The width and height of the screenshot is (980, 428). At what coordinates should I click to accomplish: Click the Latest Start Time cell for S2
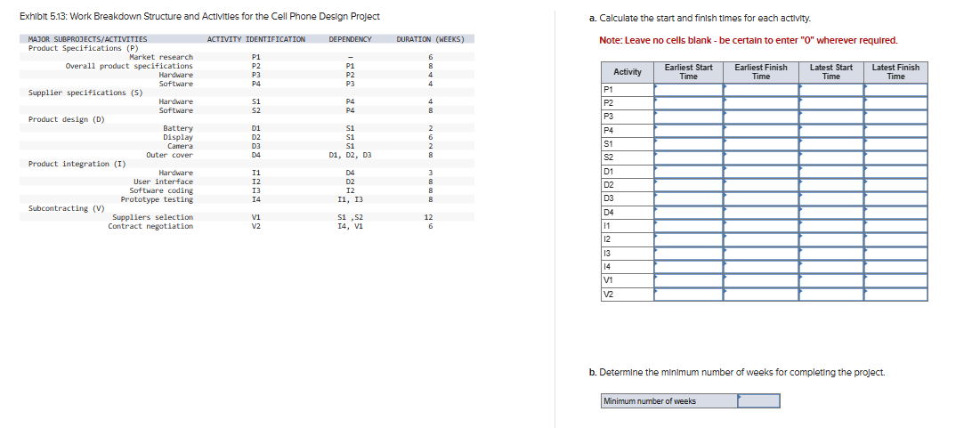point(831,158)
